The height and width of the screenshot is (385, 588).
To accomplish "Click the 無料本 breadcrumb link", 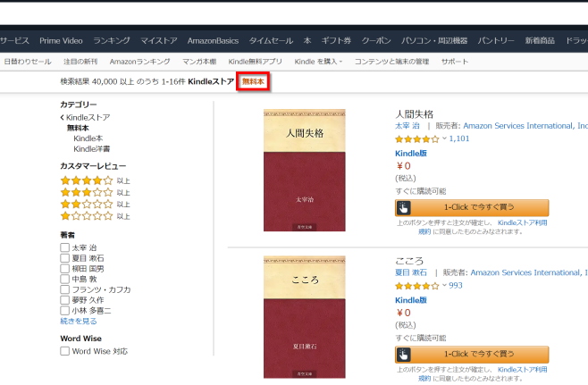I will [x=253, y=81].
